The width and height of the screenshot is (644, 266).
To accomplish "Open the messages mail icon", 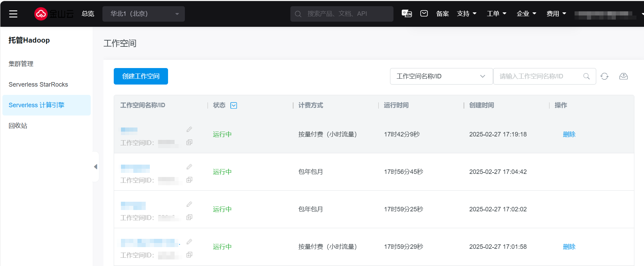I will 424,13.
